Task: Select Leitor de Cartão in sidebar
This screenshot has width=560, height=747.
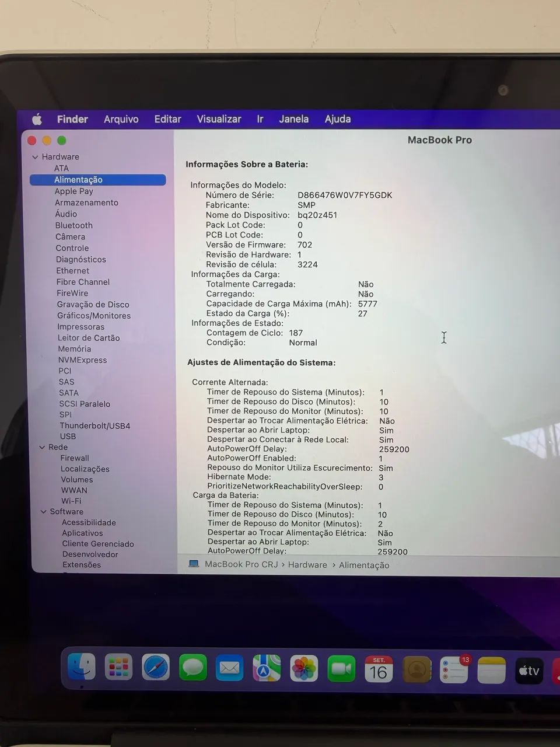Action: (x=89, y=338)
